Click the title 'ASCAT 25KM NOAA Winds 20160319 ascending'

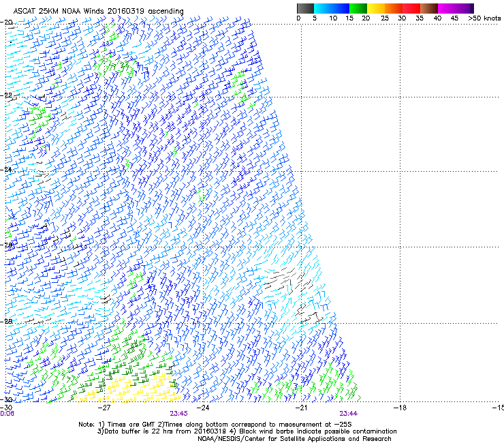pyautogui.click(x=98, y=11)
